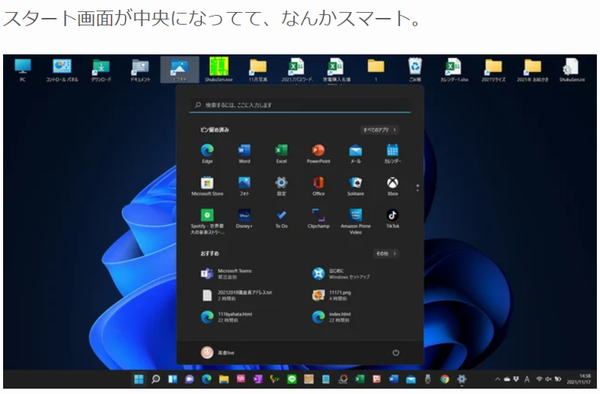Click the Start menu search box
This screenshot has height=394, width=600.
pos(300,104)
